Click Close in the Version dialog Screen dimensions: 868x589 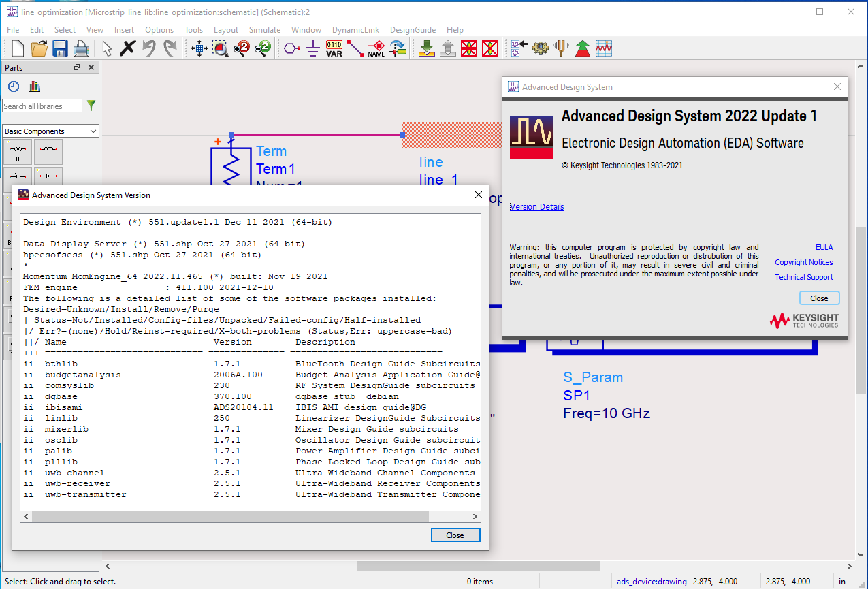(x=455, y=535)
